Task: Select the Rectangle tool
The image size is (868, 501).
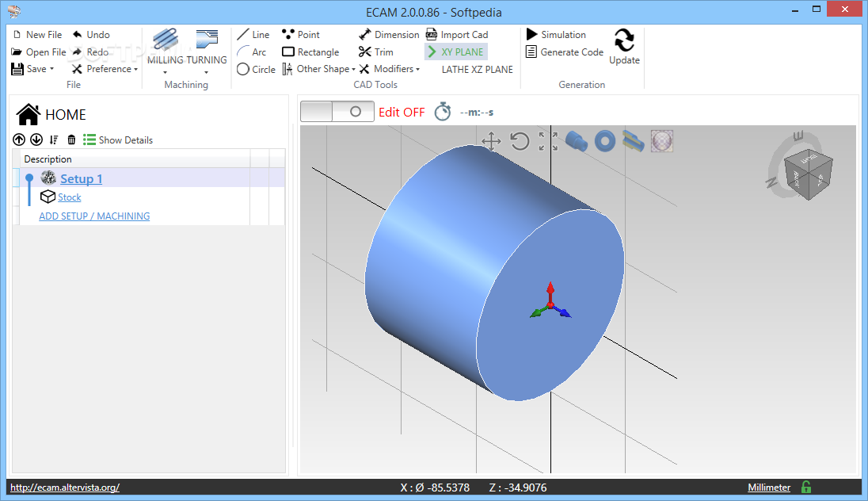Action: 310,52
